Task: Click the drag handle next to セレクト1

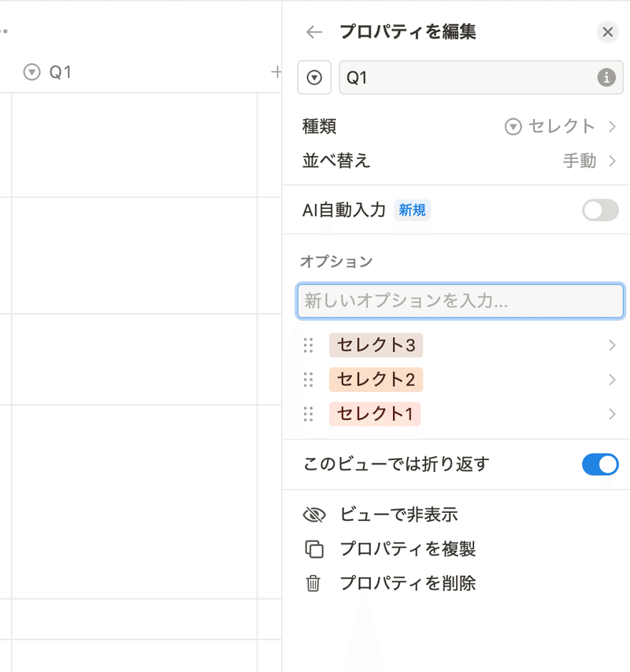Action: [x=309, y=414]
